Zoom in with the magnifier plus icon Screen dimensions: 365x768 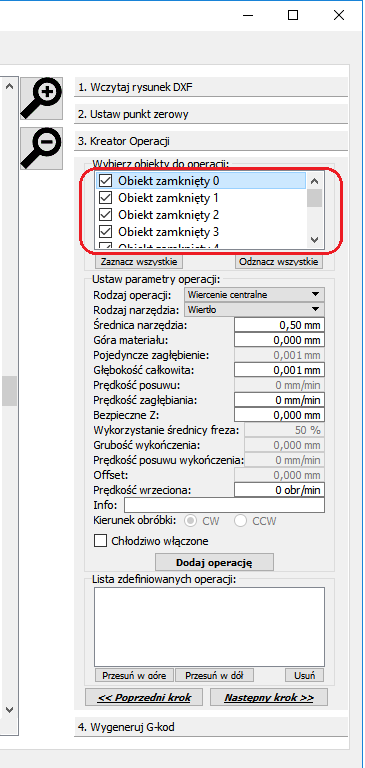(x=42, y=98)
